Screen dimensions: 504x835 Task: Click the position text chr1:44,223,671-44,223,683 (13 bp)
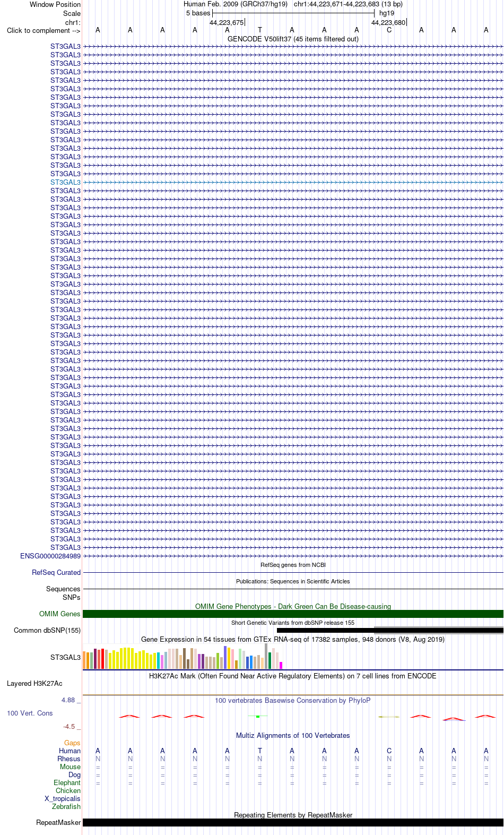pos(348,4)
